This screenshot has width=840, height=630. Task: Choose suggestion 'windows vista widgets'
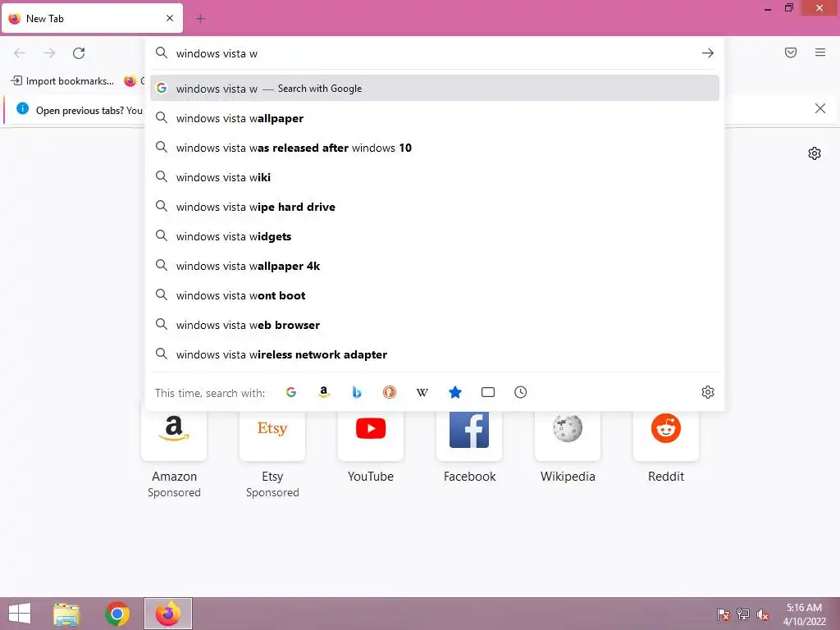[x=435, y=236]
